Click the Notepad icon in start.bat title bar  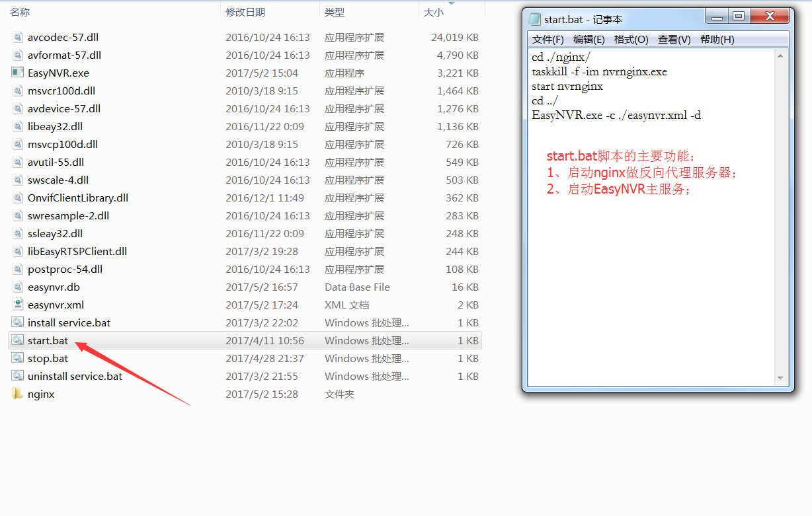click(534, 20)
